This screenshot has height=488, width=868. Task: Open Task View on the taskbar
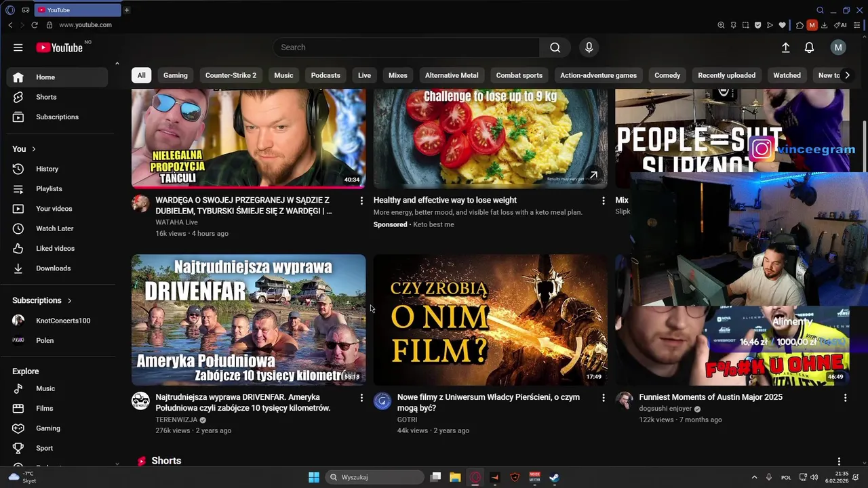[436, 477]
